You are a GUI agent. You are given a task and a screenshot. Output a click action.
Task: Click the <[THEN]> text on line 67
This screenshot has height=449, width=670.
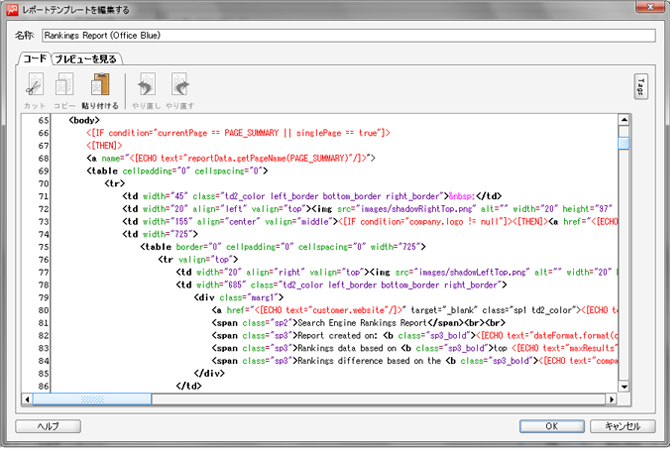click(104, 146)
